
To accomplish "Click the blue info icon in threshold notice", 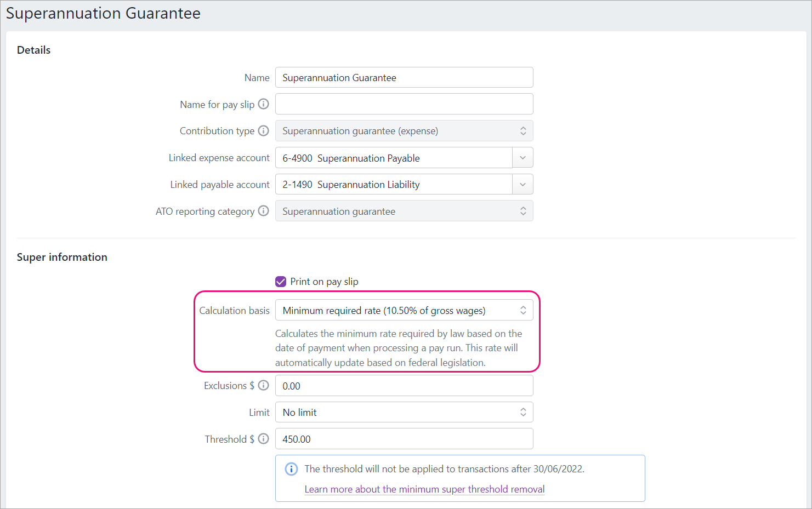I will tap(291, 469).
